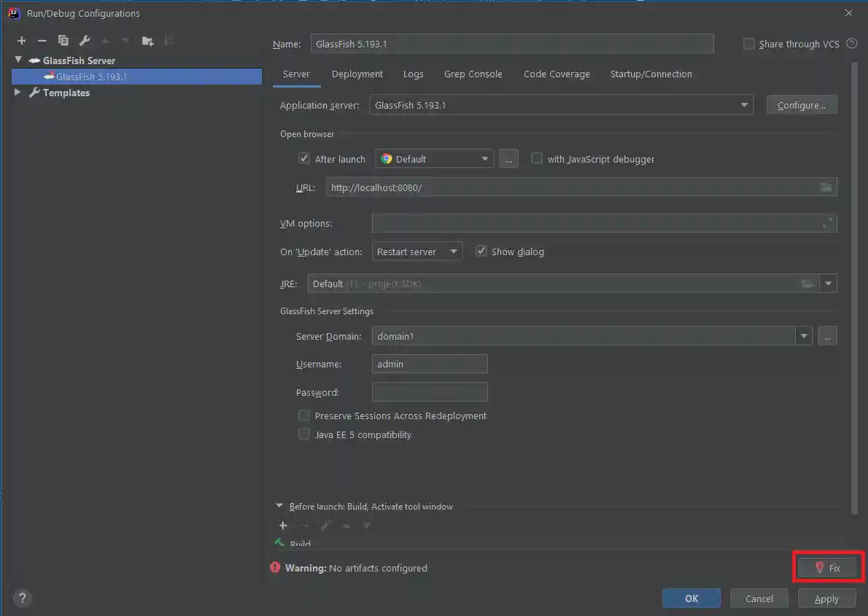This screenshot has height=616, width=868.
Task: Uncheck the After launch checkbox
Action: [304, 159]
